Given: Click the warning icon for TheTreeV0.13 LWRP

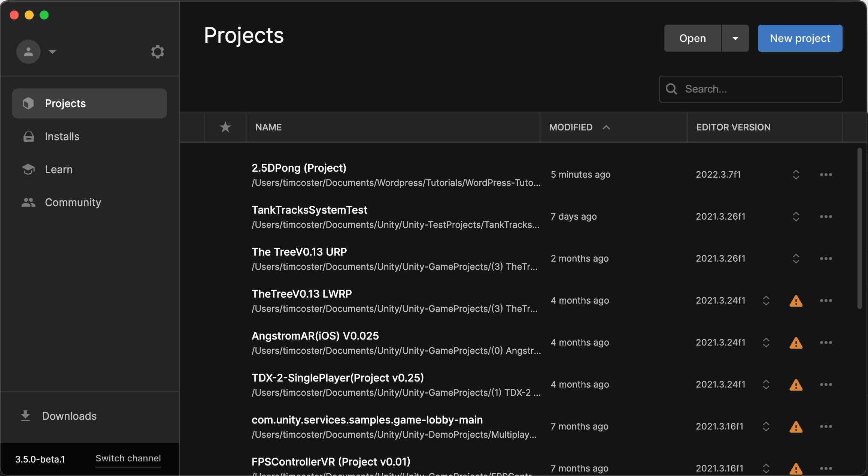Looking at the screenshot, I should coord(796,301).
